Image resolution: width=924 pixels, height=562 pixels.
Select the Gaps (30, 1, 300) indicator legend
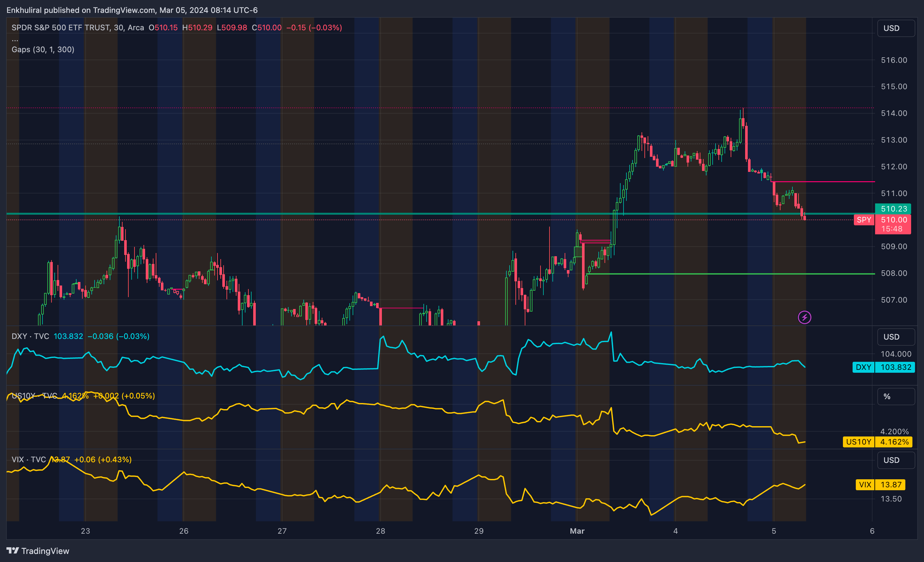pos(43,50)
